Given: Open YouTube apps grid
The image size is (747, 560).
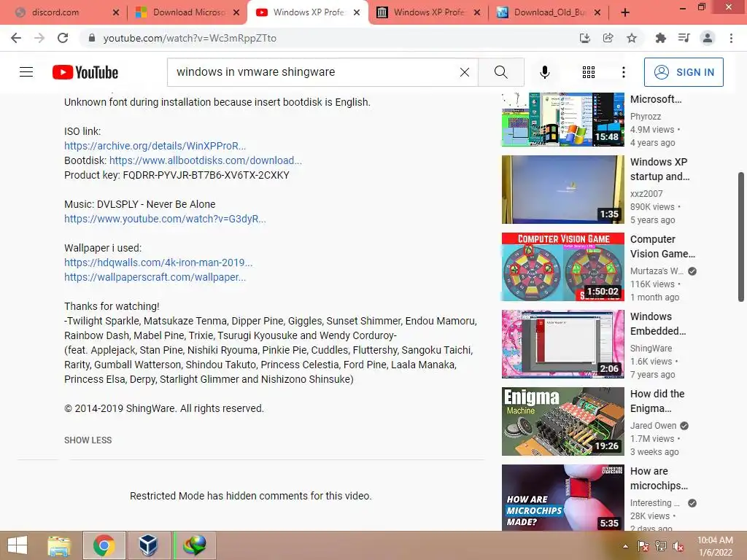Looking at the screenshot, I should click(589, 72).
